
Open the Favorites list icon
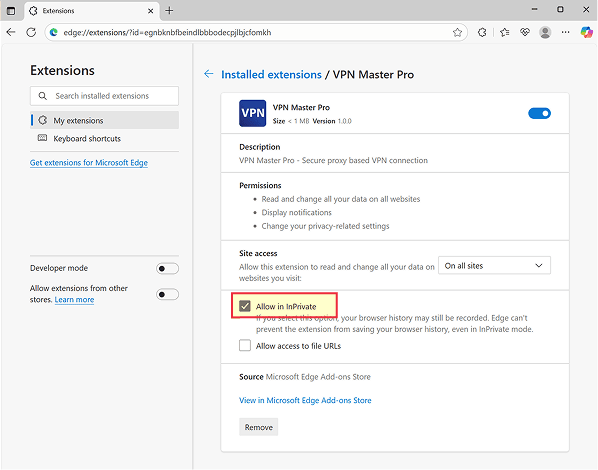505,32
